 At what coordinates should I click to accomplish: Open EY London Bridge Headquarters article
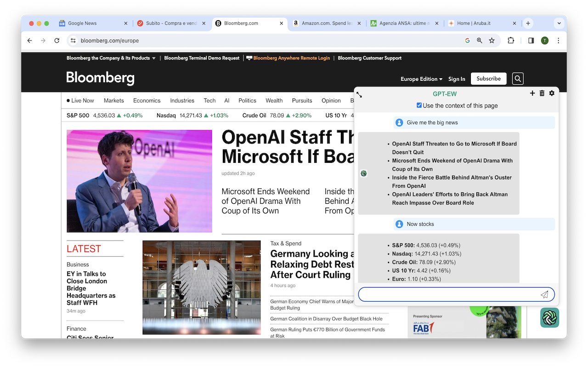pos(91,288)
